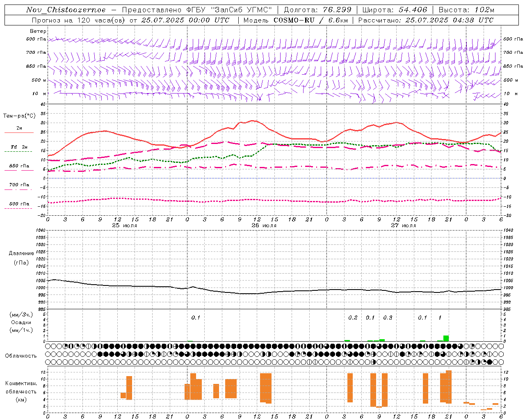Click the 25 июля date label
The width and height of the screenshot is (525, 420).
coord(125,225)
